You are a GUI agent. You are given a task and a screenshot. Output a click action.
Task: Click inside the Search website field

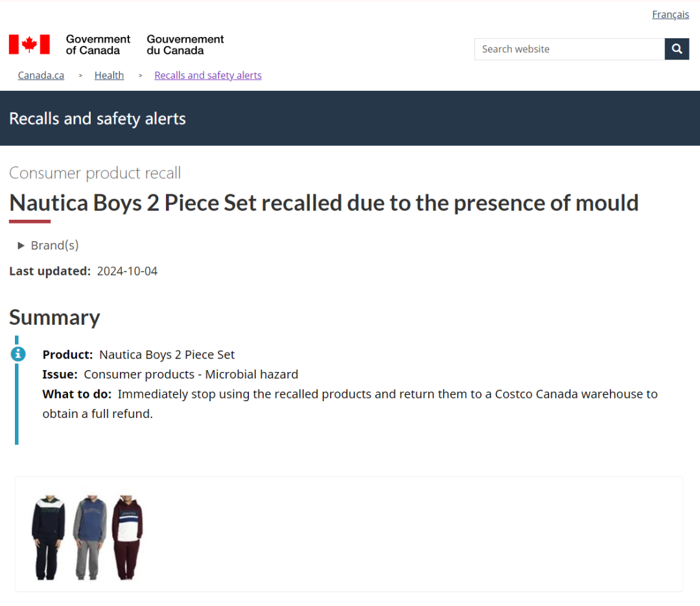[569, 49]
